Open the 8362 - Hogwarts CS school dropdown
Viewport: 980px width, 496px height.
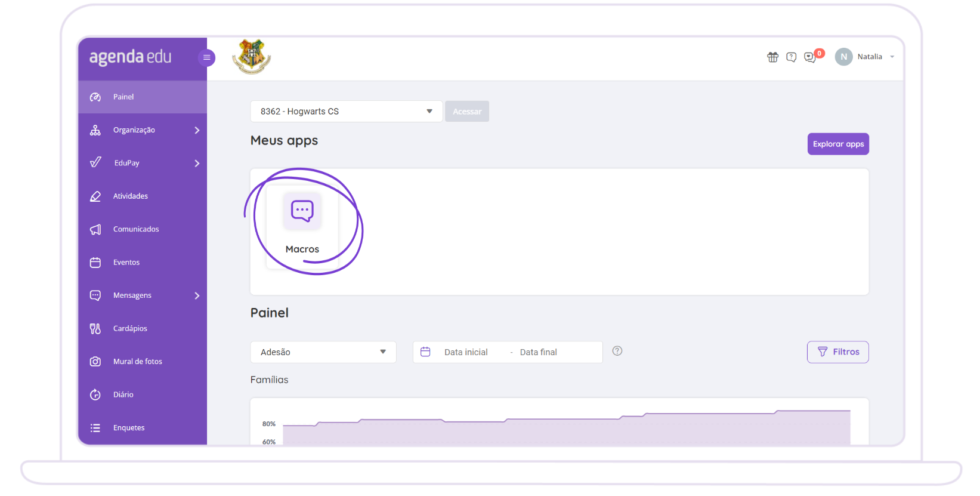[x=347, y=112]
